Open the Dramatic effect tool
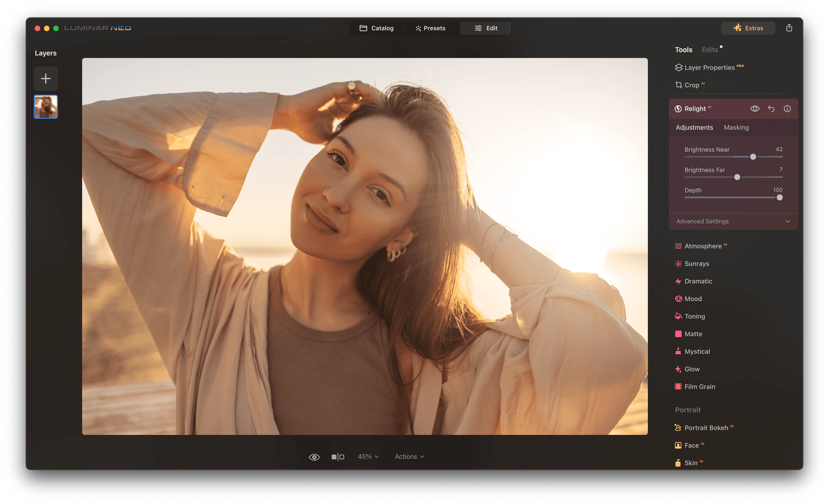The height and width of the screenshot is (504, 829). [x=698, y=281]
